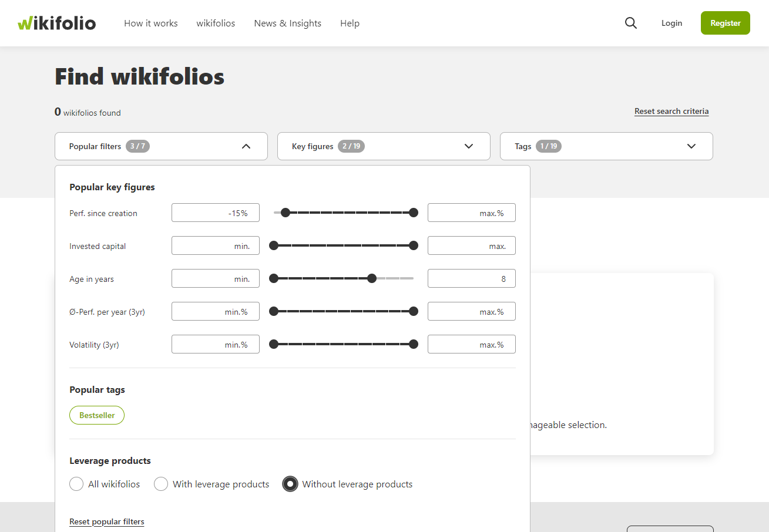Click Ø-Perf. per year minimum field
The width and height of the screenshot is (769, 532).
point(216,311)
